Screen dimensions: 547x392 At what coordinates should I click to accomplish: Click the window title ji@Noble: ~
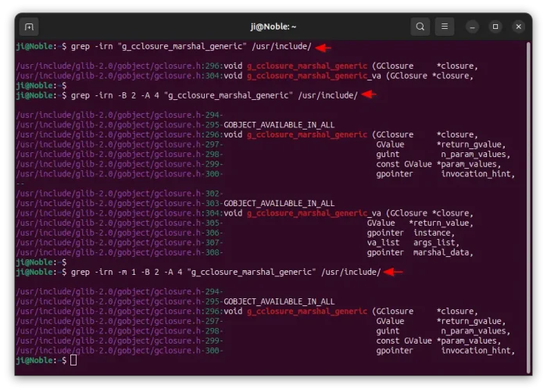(273, 27)
